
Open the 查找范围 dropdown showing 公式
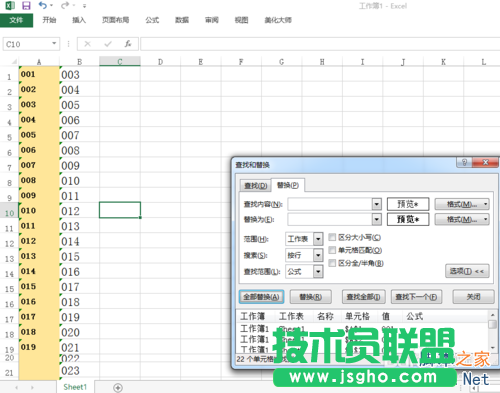click(304, 272)
